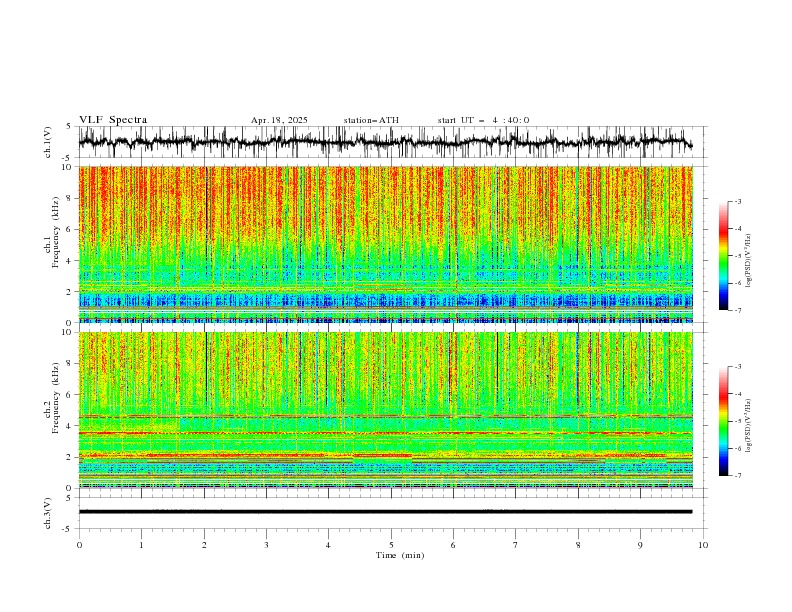The image size is (792, 612).
Task: Click the time axis tick label "6"
Action: 453,545
